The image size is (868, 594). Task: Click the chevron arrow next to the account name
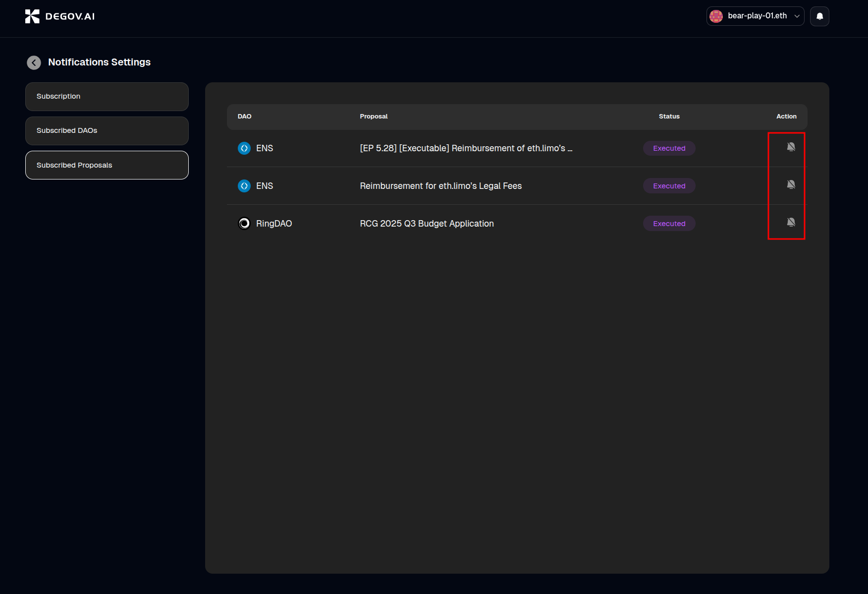[x=797, y=16]
